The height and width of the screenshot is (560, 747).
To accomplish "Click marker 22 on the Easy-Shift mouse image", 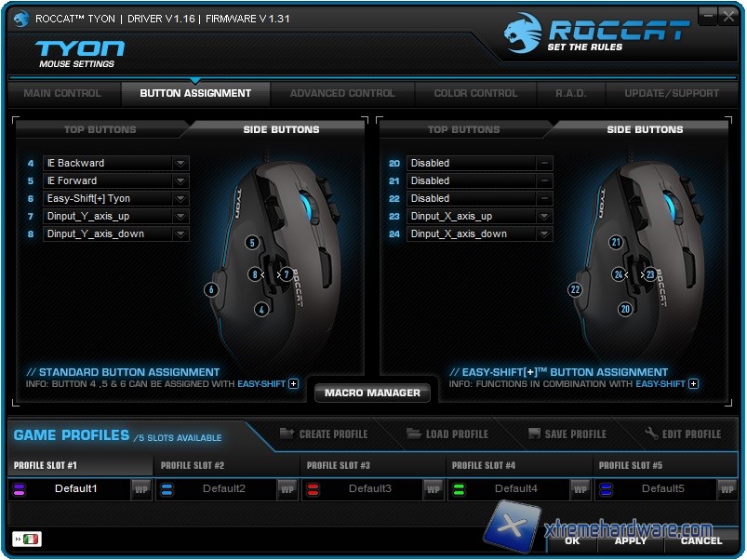I will [575, 289].
